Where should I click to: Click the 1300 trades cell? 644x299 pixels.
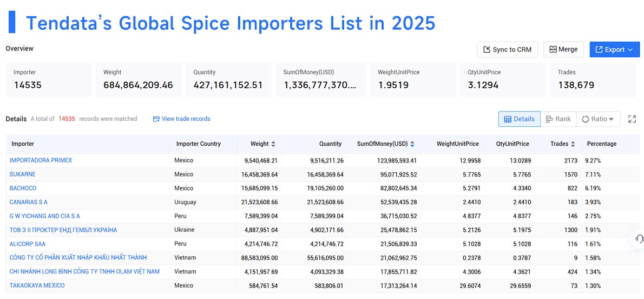[x=570, y=230]
